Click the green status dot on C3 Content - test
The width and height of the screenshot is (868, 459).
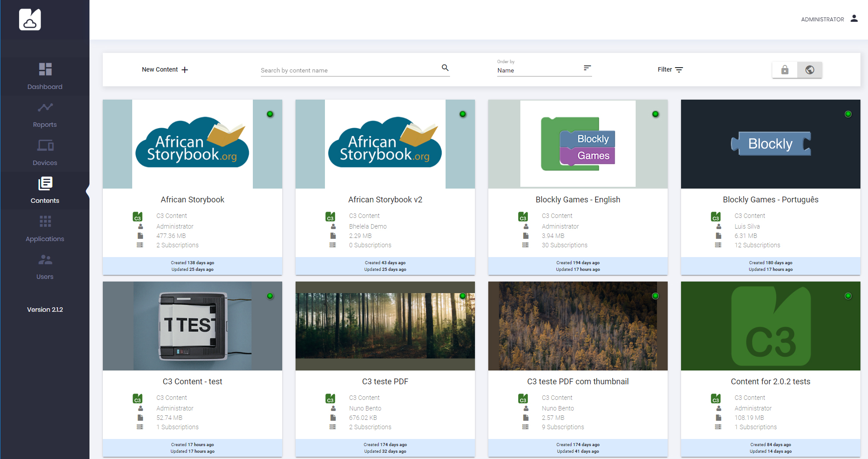[x=270, y=296]
